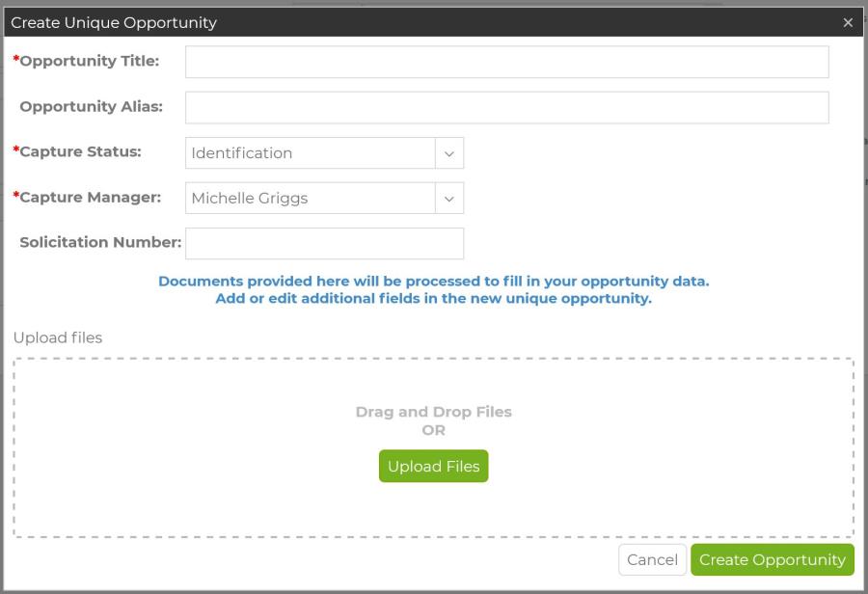Image resolution: width=868 pixels, height=594 pixels.
Task: Click the Opportunity Title label
Action: pos(87,61)
